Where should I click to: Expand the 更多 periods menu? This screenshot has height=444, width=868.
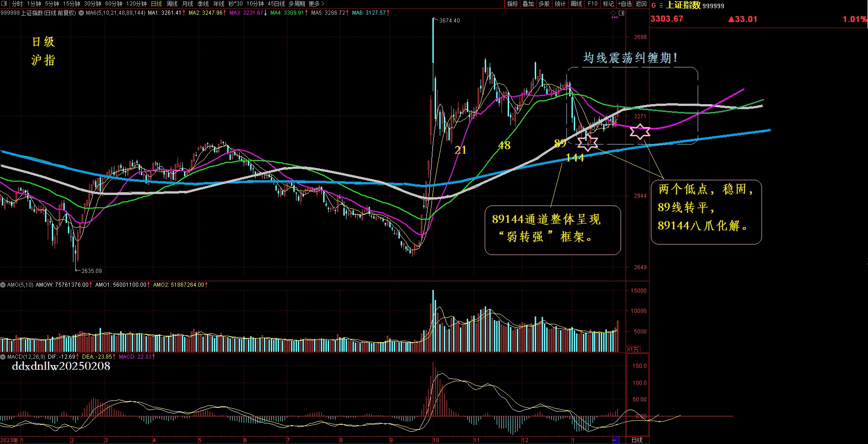click(x=316, y=4)
